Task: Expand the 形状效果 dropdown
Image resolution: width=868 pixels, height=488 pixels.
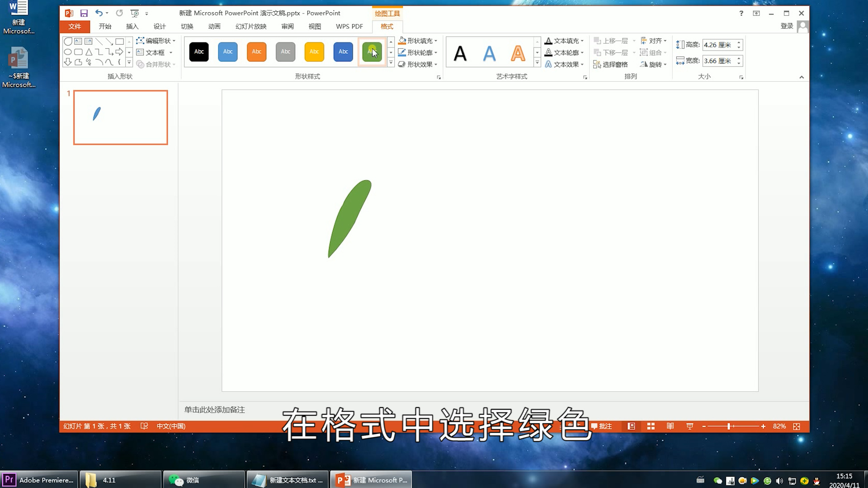Action: pos(418,65)
